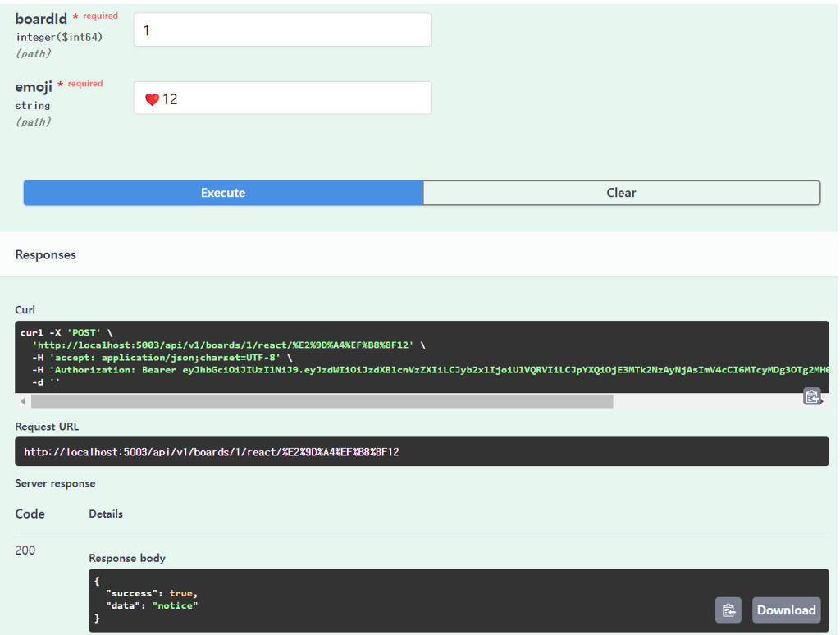This screenshot has height=635, width=840.
Task: Download the response body
Action: 786,610
